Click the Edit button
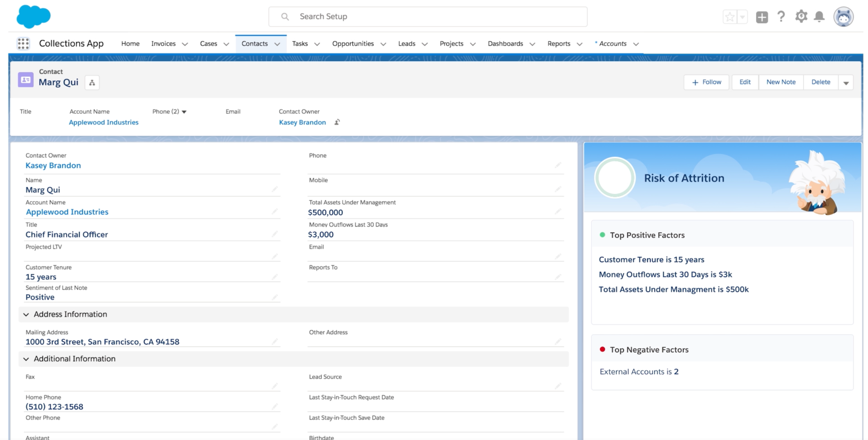The image size is (868, 440). pos(745,82)
